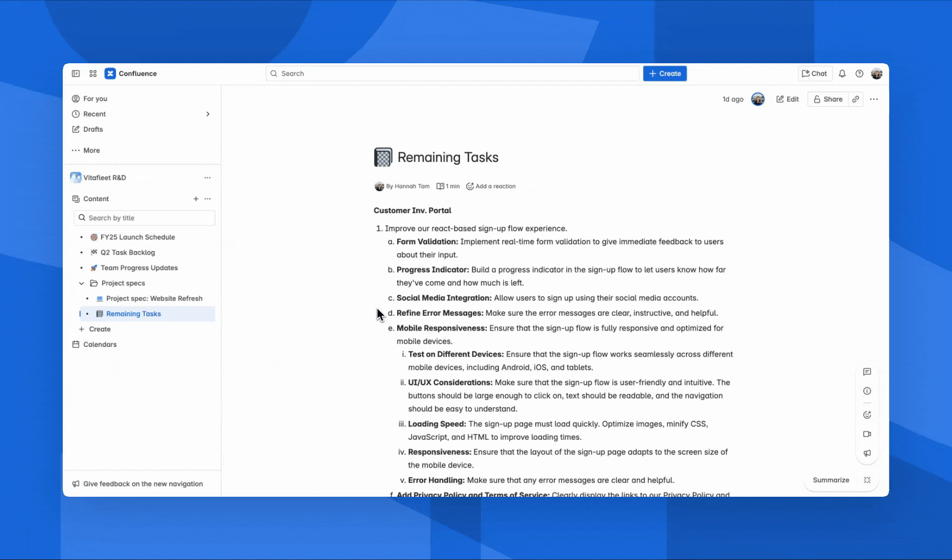Open the FY25 Launch Schedule page

[x=137, y=237]
